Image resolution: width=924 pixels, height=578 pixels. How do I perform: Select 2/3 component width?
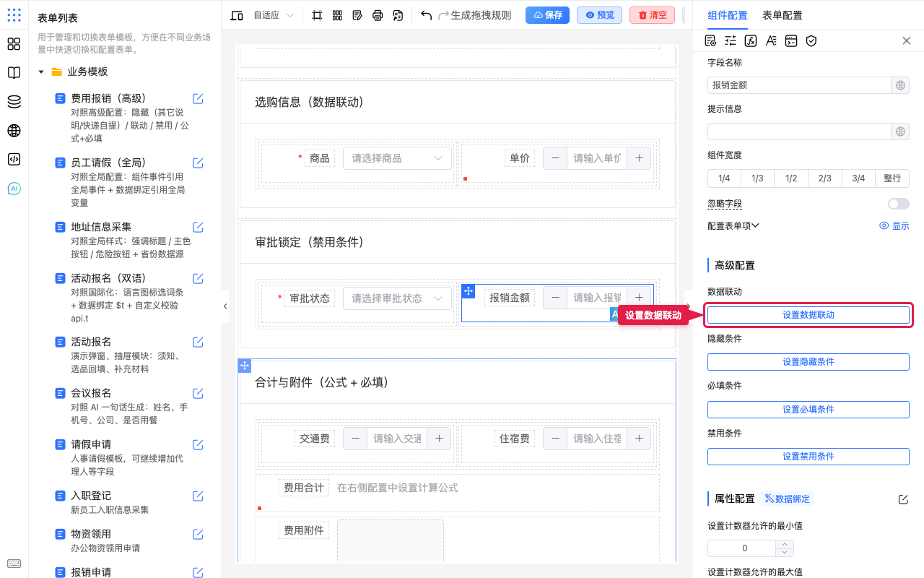point(825,178)
